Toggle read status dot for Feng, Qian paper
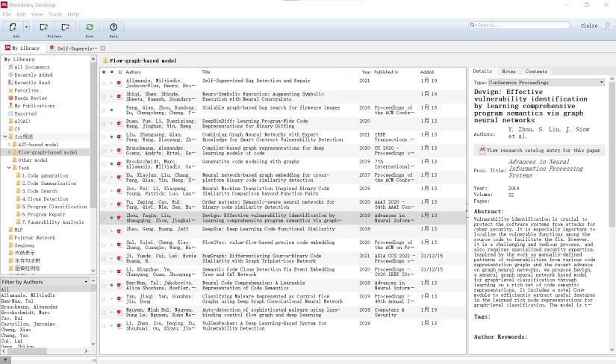616x364 pixels. (x=111, y=109)
